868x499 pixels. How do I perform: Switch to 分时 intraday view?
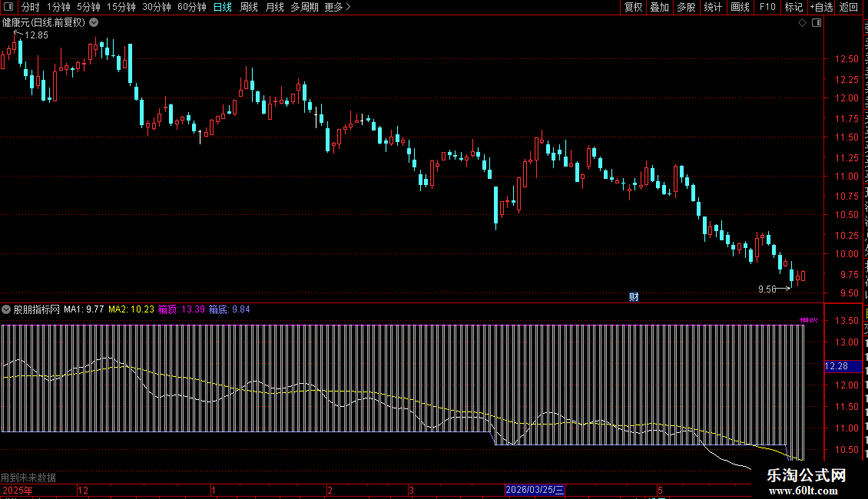(x=31, y=7)
